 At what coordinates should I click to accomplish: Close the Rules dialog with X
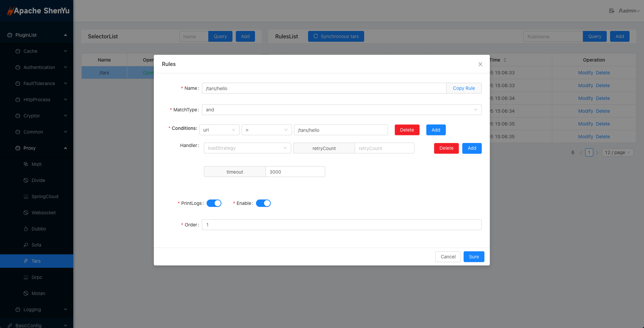[x=480, y=64]
